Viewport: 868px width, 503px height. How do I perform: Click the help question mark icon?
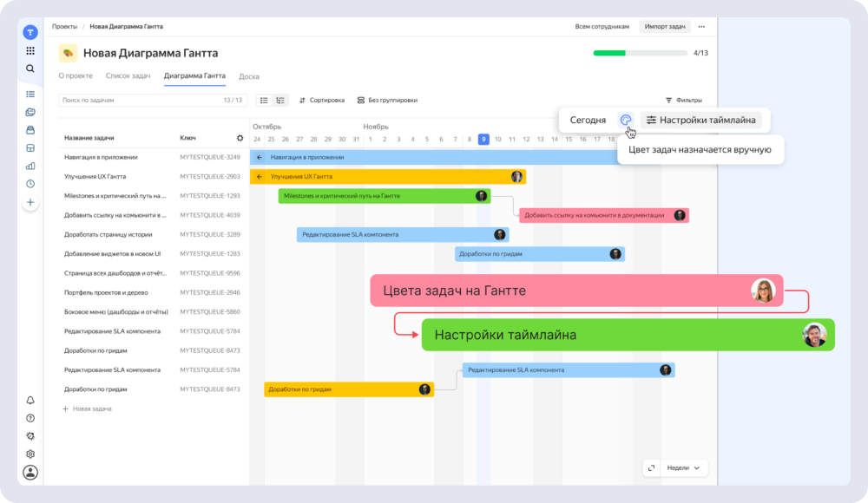coord(30,418)
